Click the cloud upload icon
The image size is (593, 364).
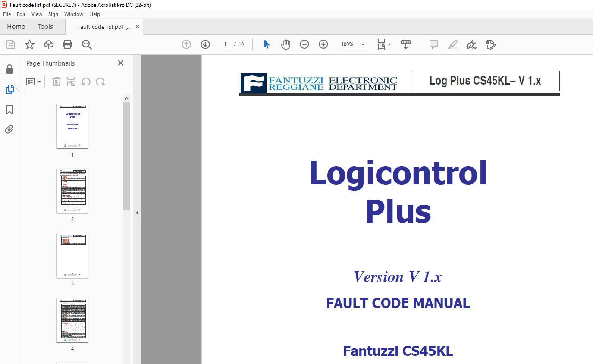click(49, 44)
